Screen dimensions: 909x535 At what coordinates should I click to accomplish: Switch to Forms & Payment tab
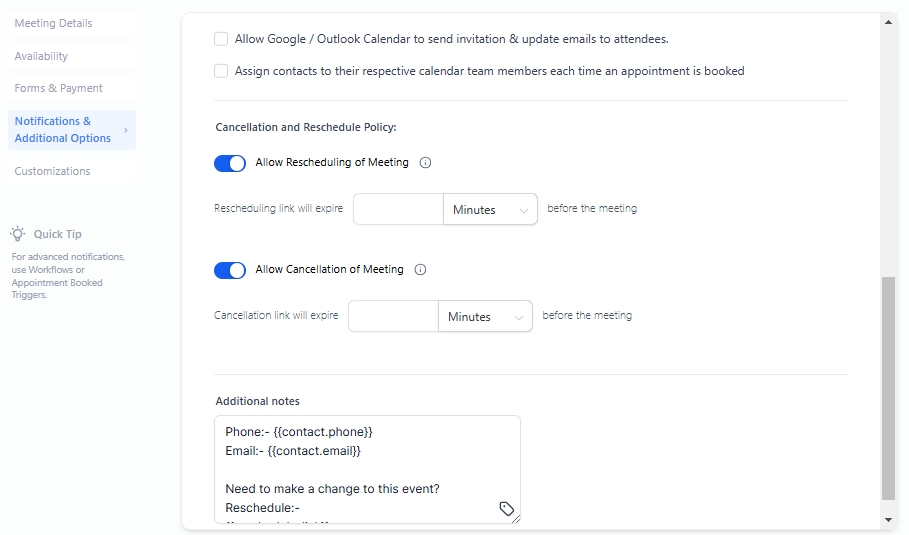(59, 88)
